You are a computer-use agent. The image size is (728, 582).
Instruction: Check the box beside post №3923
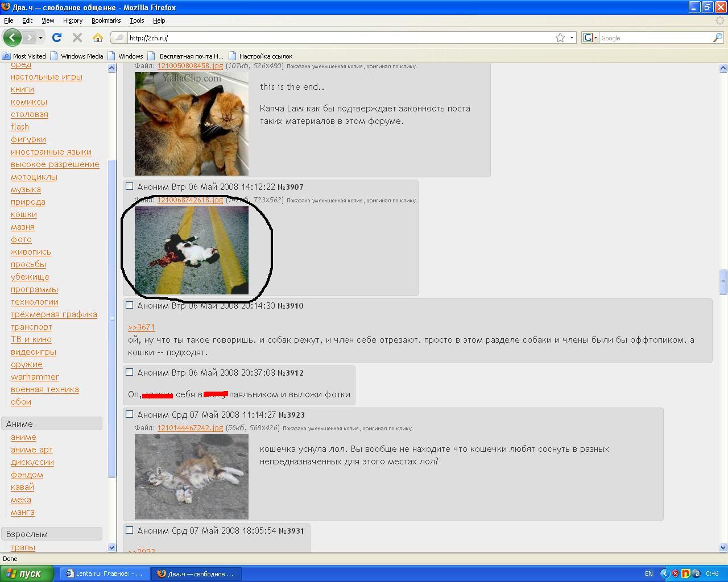coord(129,414)
